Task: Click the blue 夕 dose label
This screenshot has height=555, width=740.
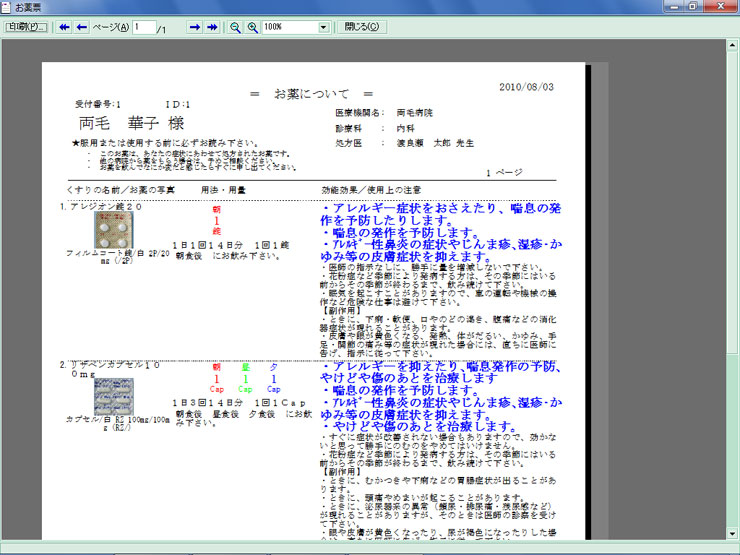Action: tap(274, 367)
